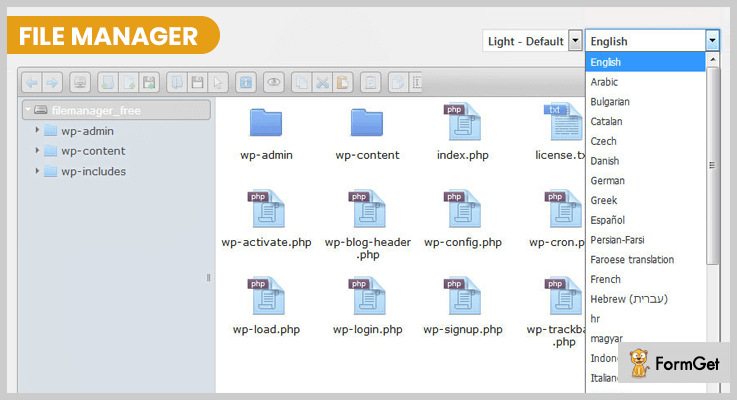Select wp-admin in the folder tree
The image size is (737, 400).
tap(87, 131)
